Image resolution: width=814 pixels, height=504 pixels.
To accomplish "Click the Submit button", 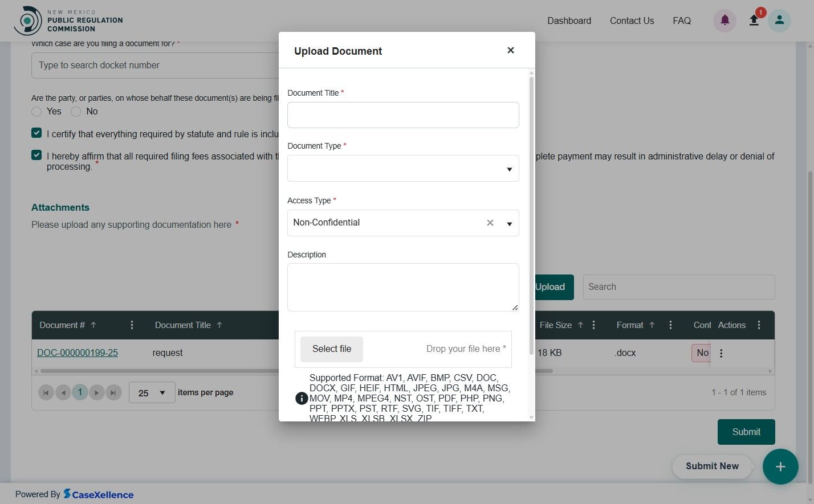I will (x=746, y=432).
